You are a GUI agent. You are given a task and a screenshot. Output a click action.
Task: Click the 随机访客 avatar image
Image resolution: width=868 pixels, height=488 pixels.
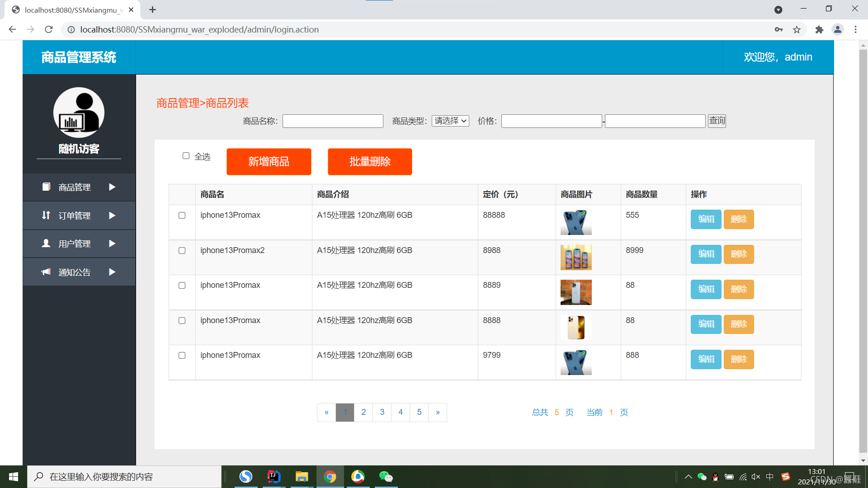[79, 113]
